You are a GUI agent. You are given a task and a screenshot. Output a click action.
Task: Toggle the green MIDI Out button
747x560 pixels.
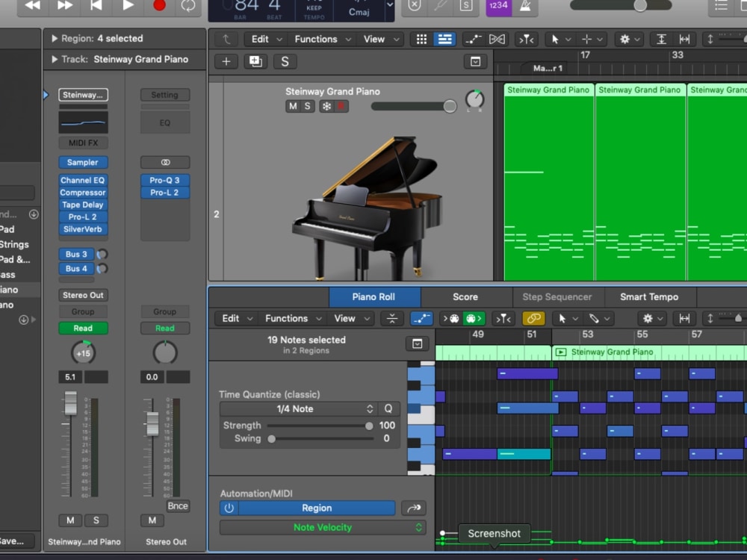click(474, 319)
